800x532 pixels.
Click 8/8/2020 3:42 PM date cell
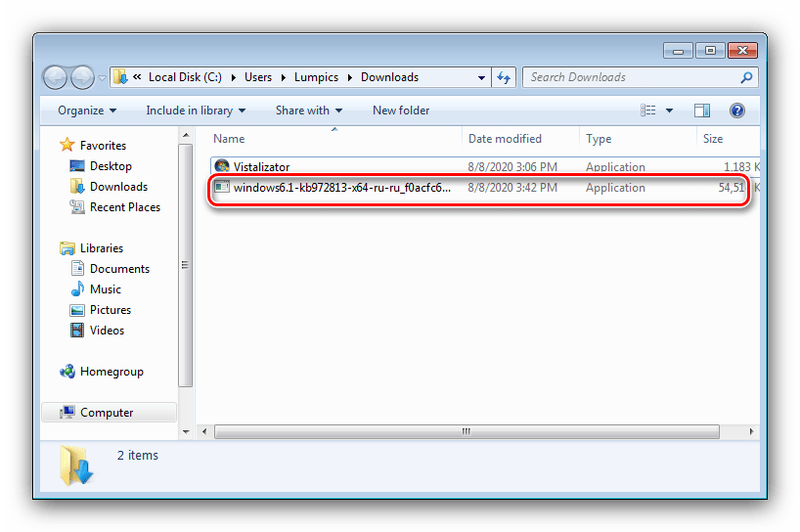pyautogui.click(x=512, y=188)
